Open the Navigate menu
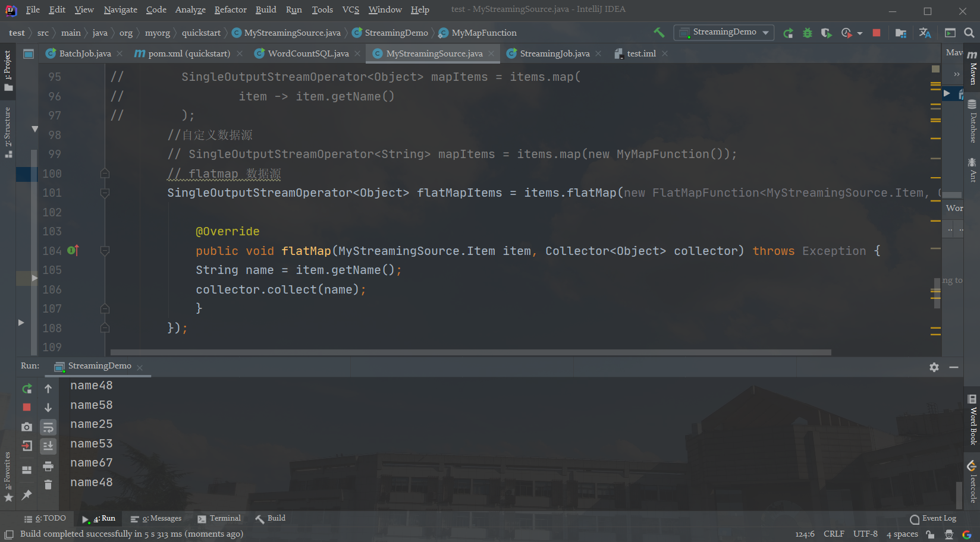Image resolution: width=980 pixels, height=542 pixels. pos(120,10)
